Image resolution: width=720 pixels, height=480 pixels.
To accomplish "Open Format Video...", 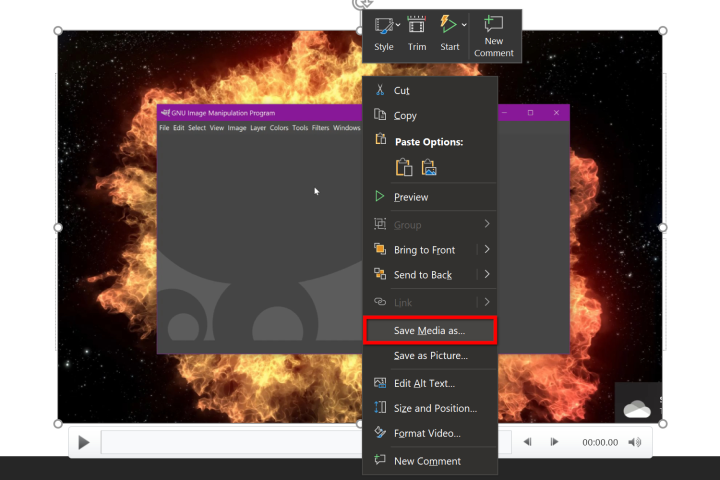I will [x=429, y=433].
